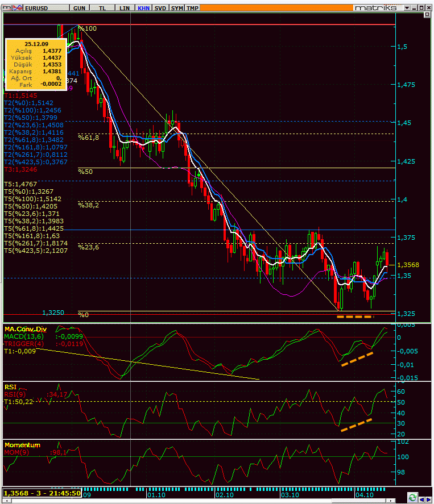Open the matriks dropdown arrow
This screenshot has height=504, width=434.
tap(407, 8)
